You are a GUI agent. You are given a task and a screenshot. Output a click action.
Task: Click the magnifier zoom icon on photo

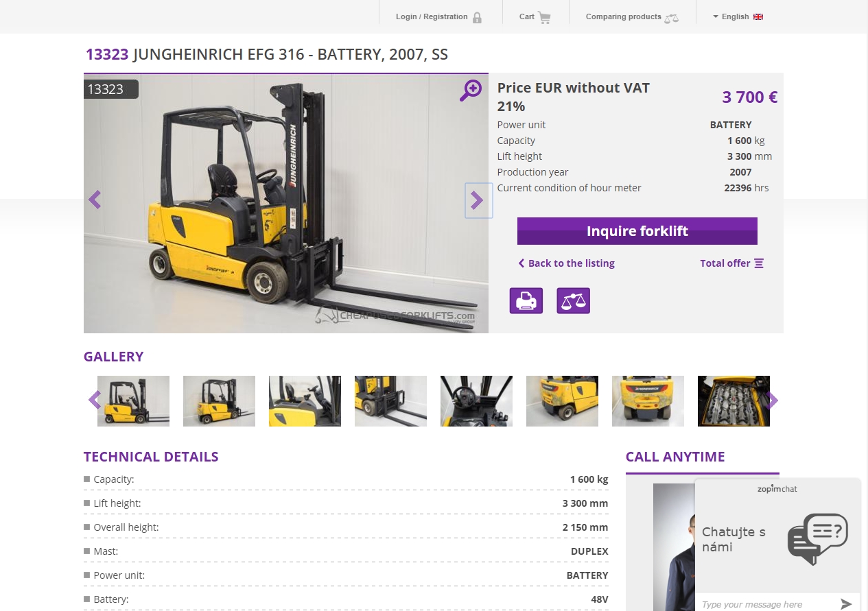point(471,90)
